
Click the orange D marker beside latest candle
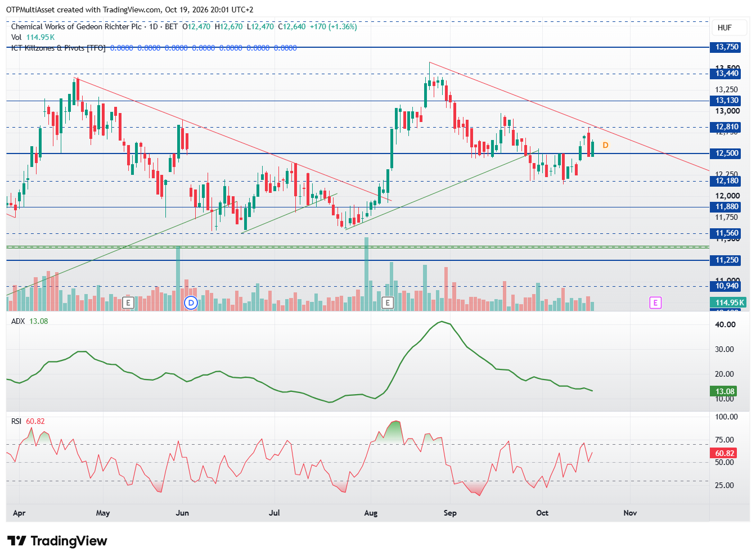tap(605, 145)
